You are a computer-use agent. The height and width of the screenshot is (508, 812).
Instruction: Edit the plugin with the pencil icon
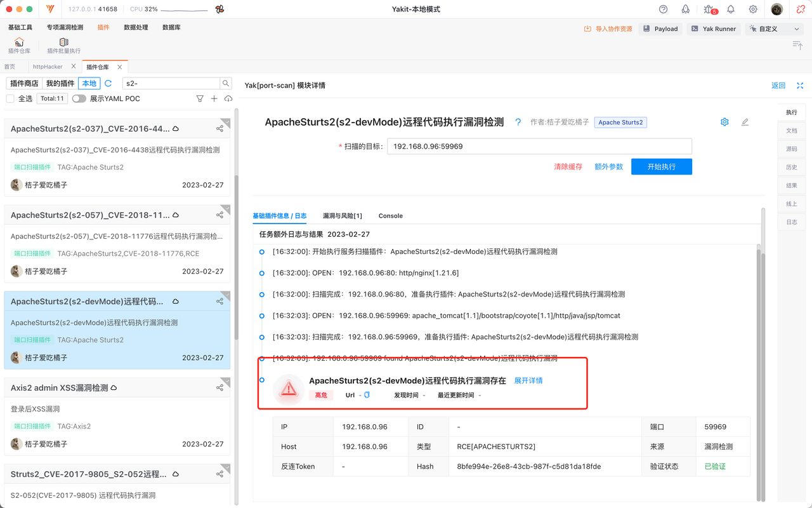point(745,122)
